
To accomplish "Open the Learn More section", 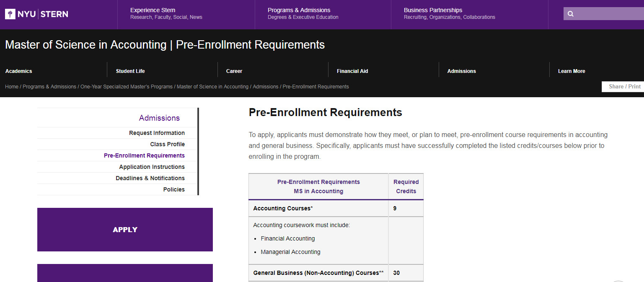I will (572, 71).
